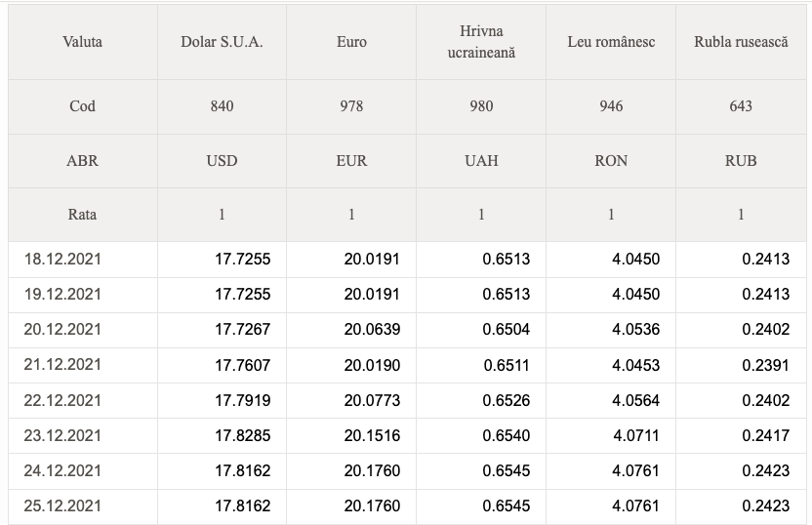Select the USD abbreviation cell

(222, 161)
